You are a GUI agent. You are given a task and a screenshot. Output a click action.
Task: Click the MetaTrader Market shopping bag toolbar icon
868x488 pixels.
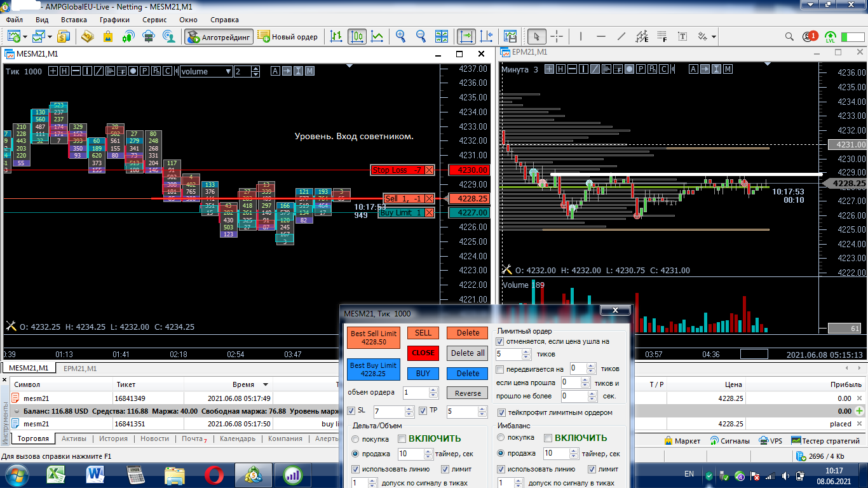(108, 36)
